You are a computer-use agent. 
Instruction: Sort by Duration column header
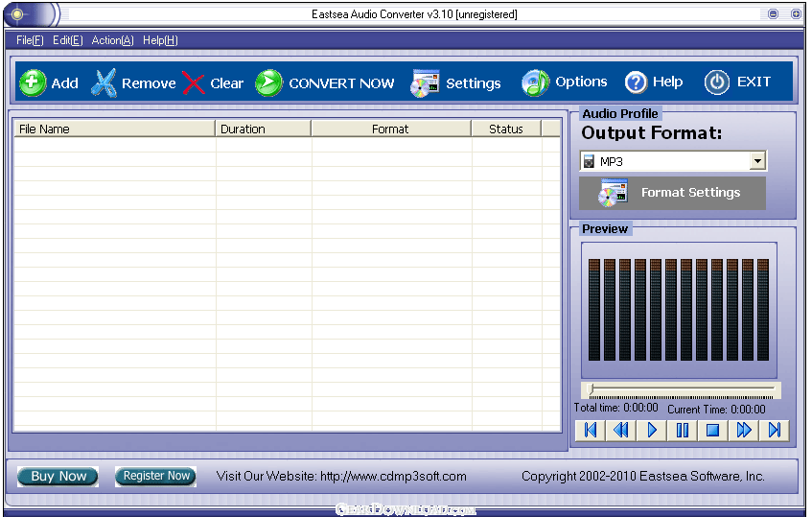tap(263, 129)
